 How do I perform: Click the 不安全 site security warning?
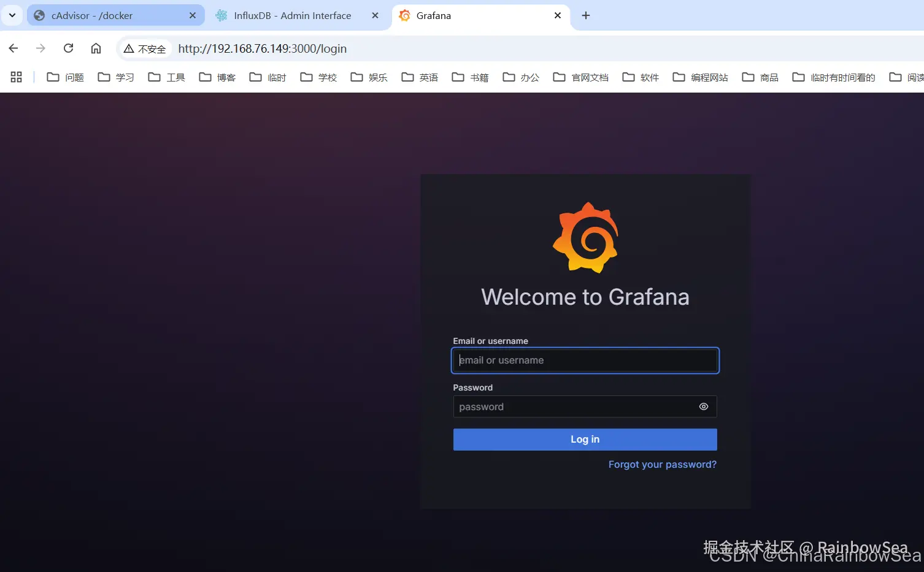(x=145, y=49)
